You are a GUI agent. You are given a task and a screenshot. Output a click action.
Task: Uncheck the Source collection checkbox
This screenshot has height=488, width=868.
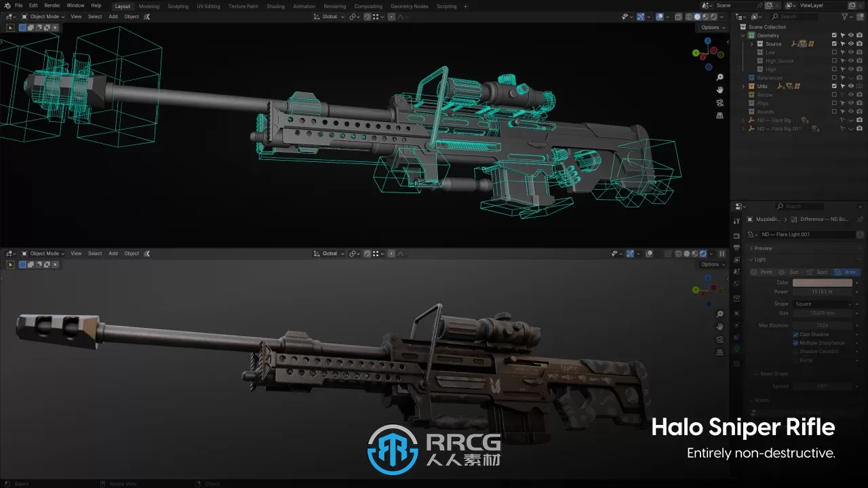point(834,44)
